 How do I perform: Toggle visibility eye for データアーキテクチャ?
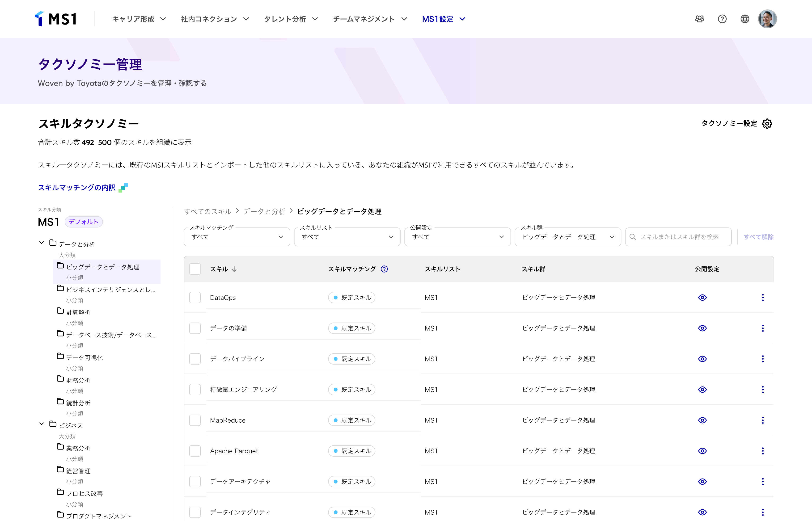pos(702,481)
